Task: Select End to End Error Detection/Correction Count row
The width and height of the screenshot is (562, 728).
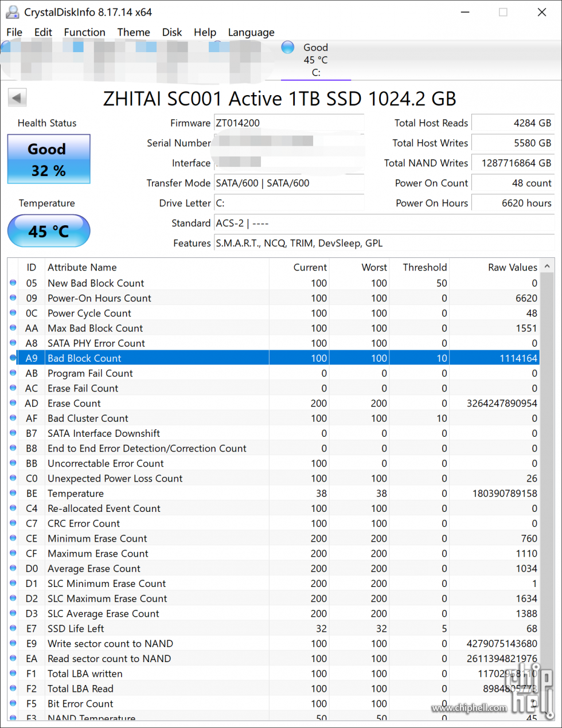Action: point(274,448)
